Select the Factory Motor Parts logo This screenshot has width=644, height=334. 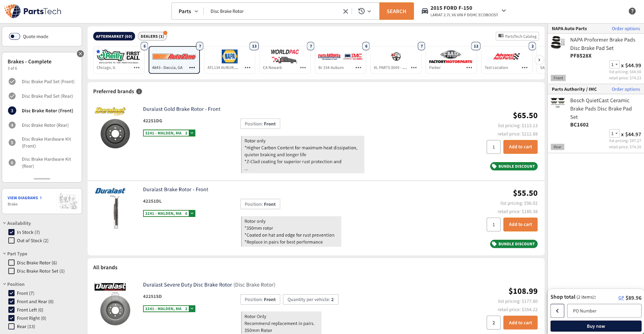[x=451, y=56]
